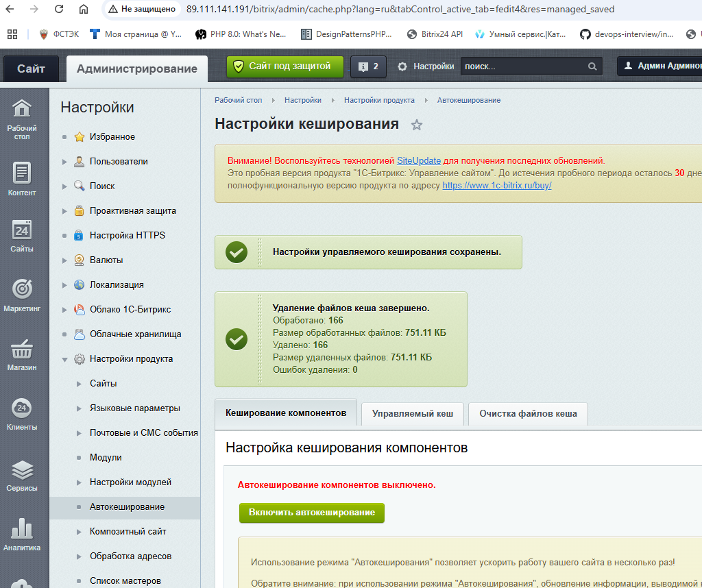Expand Сайты subnode under Настройки продукта
This screenshot has height=588, width=702.
[79, 384]
